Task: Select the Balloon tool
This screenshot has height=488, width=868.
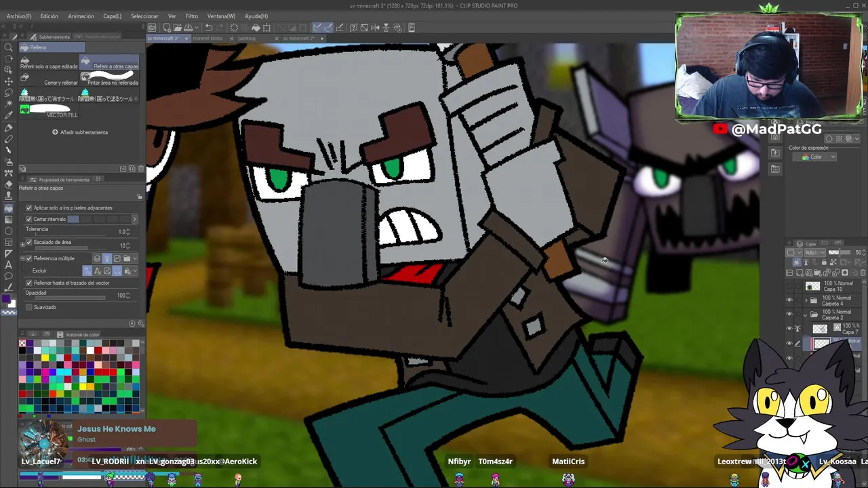Action: click(x=8, y=276)
